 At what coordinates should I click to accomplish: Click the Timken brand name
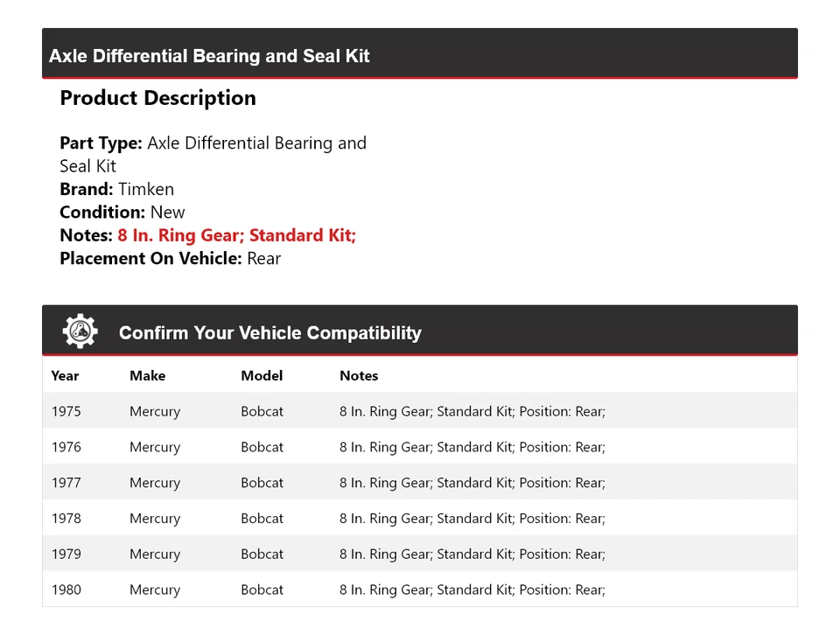point(146,189)
